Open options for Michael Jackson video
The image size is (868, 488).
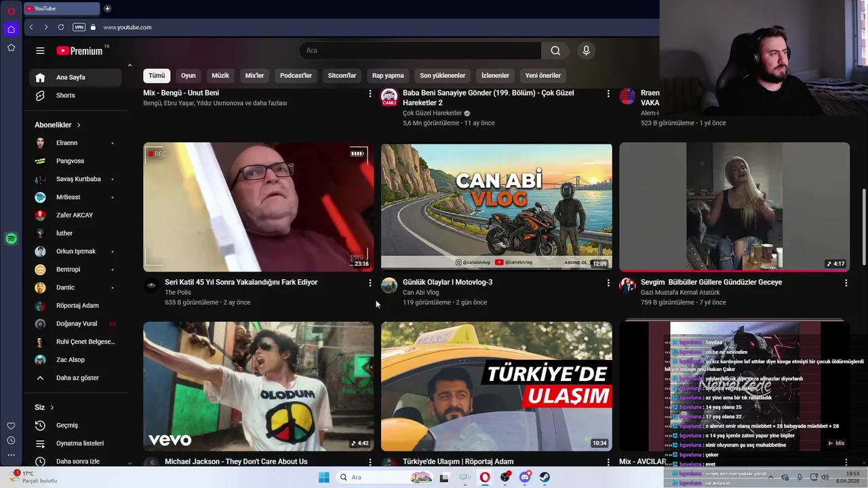point(370,462)
